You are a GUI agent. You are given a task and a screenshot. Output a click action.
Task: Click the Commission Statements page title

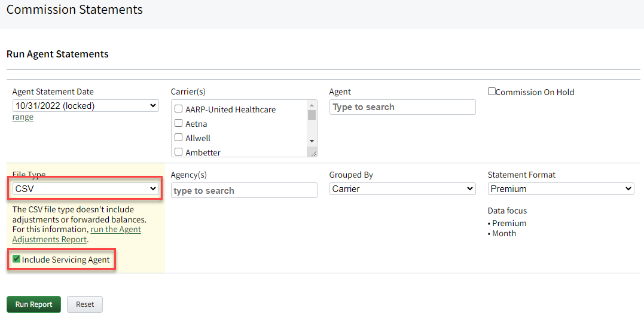pyautogui.click(x=75, y=10)
